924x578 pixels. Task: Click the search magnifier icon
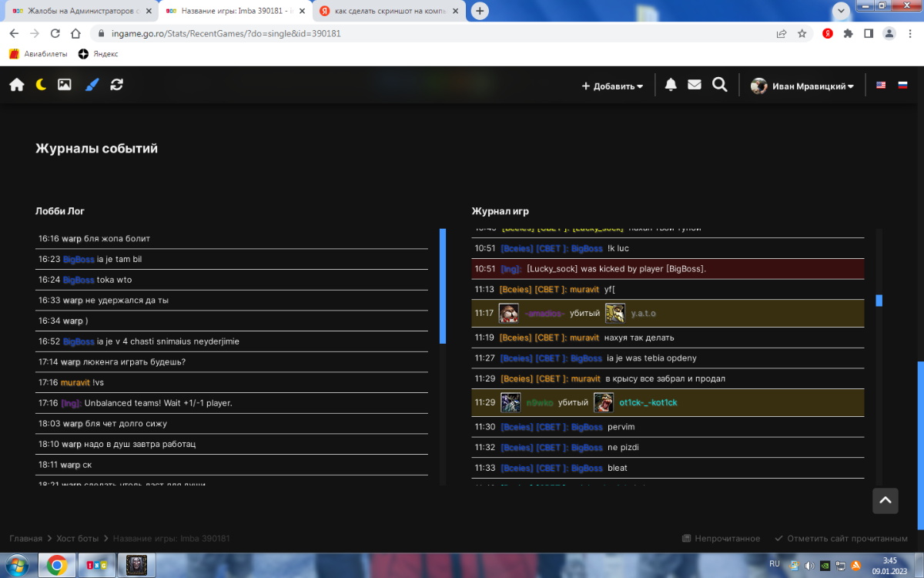pos(720,85)
